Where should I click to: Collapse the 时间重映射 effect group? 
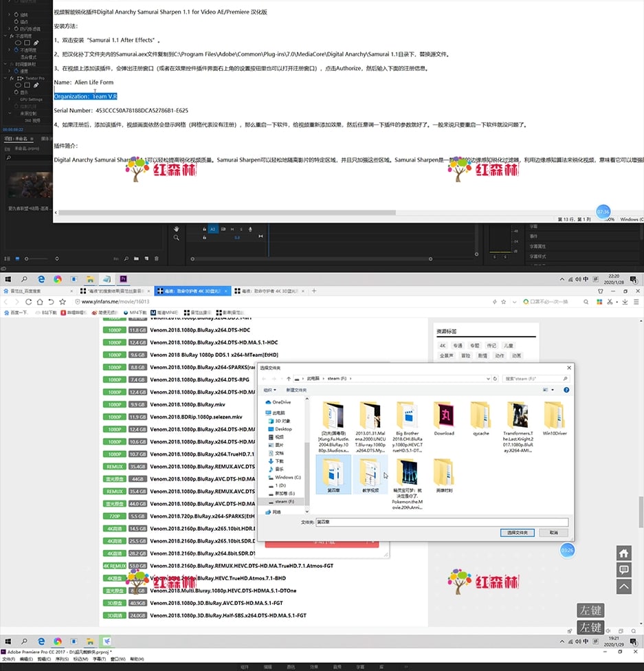5,64
